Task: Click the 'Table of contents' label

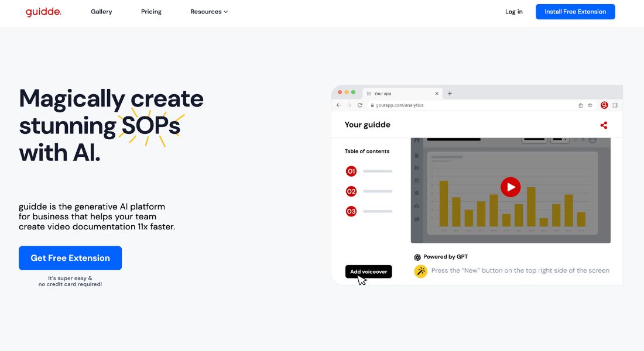Action: [366, 151]
